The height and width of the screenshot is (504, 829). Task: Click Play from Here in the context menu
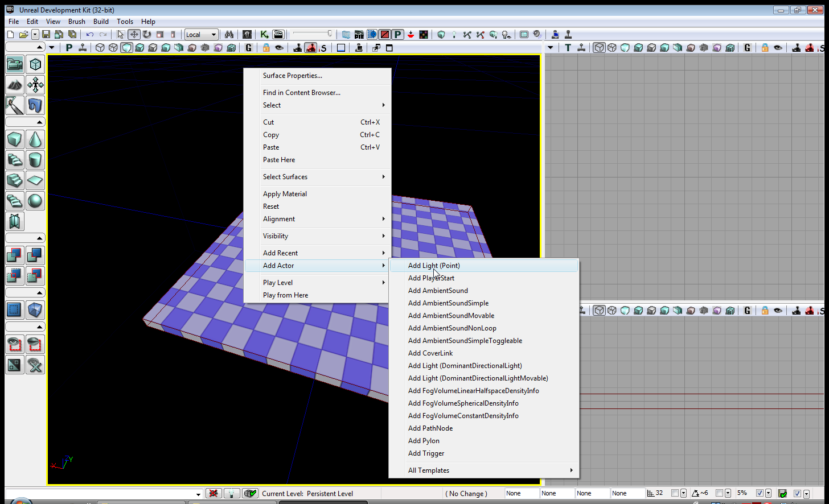pos(285,295)
